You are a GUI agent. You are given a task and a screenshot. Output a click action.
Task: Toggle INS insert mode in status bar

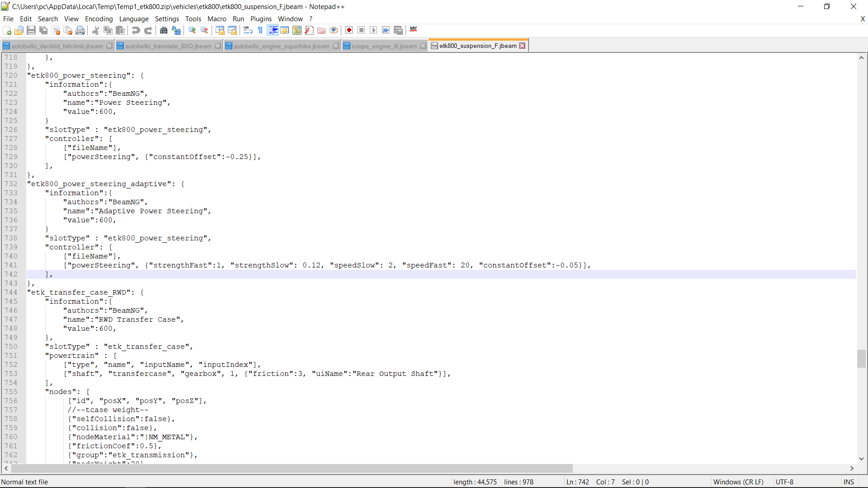point(849,482)
